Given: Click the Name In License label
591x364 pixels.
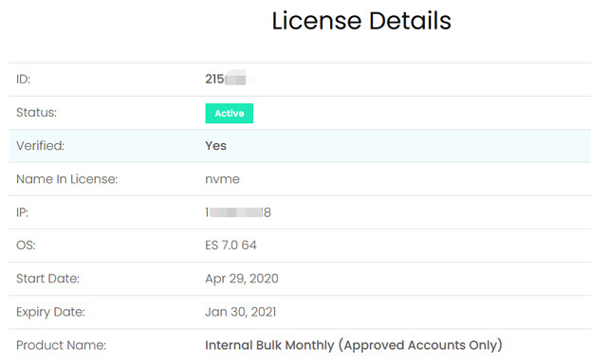Looking at the screenshot, I should coord(66,179).
